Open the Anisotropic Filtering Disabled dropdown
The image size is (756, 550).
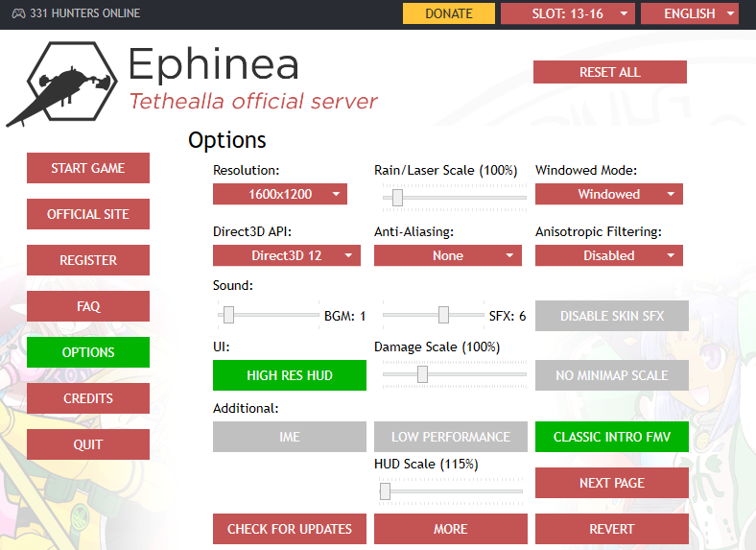point(609,255)
